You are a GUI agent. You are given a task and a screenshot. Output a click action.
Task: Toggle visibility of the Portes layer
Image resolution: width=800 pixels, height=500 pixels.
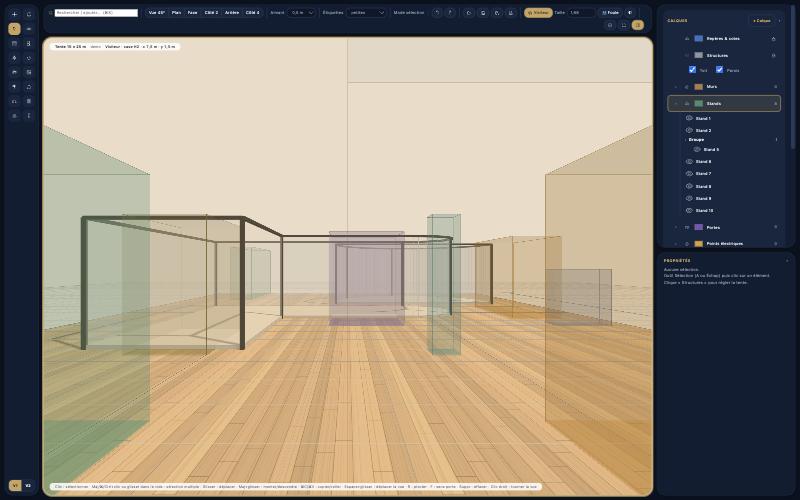point(686,227)
